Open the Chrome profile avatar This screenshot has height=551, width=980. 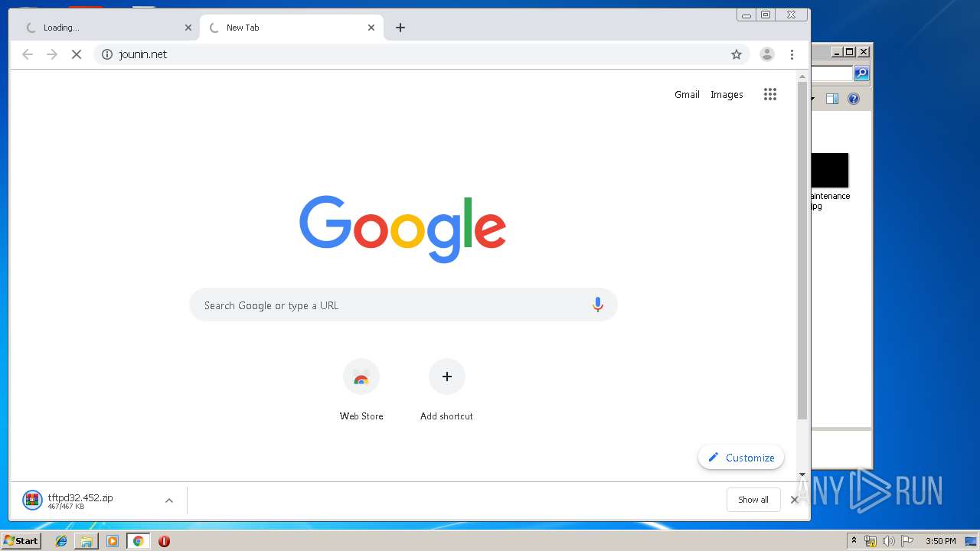pos(766,54)
